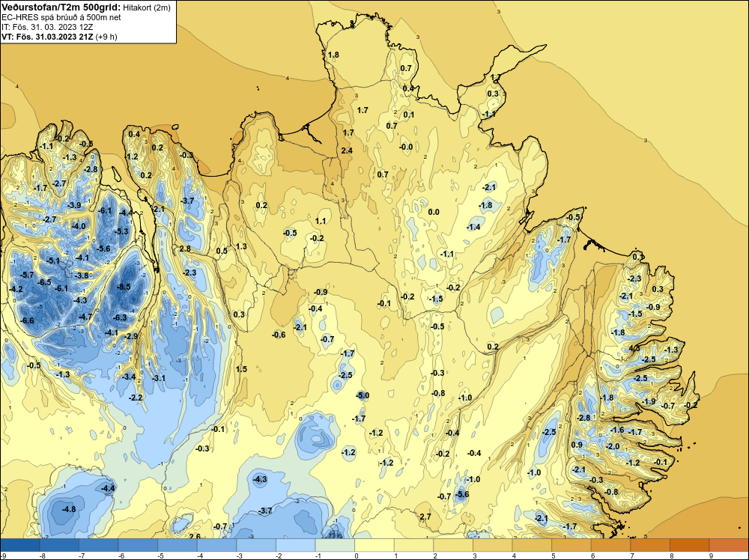Click the temperature value -6.5 on the map

(x=44, y=282)
